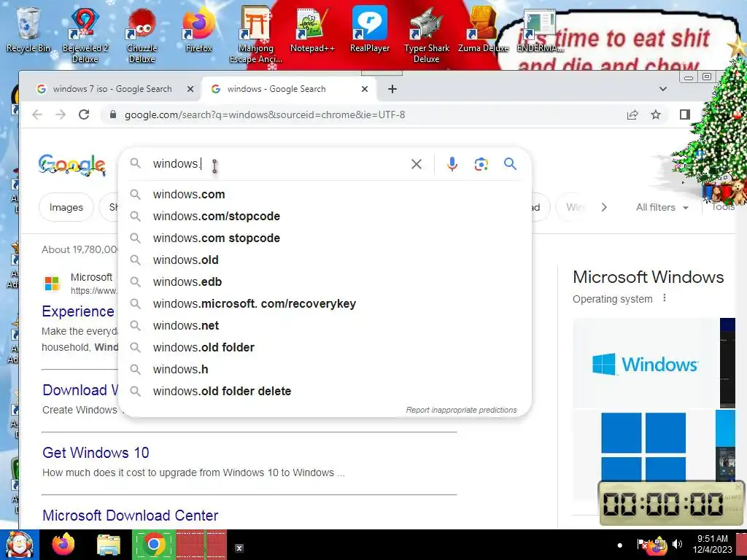
Task: Expand the tab search dropdown chevron
Action: [662, 89]
